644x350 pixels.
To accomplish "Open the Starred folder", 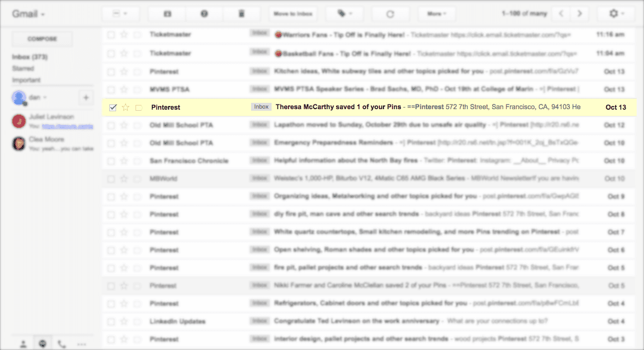I will (23, 69).
